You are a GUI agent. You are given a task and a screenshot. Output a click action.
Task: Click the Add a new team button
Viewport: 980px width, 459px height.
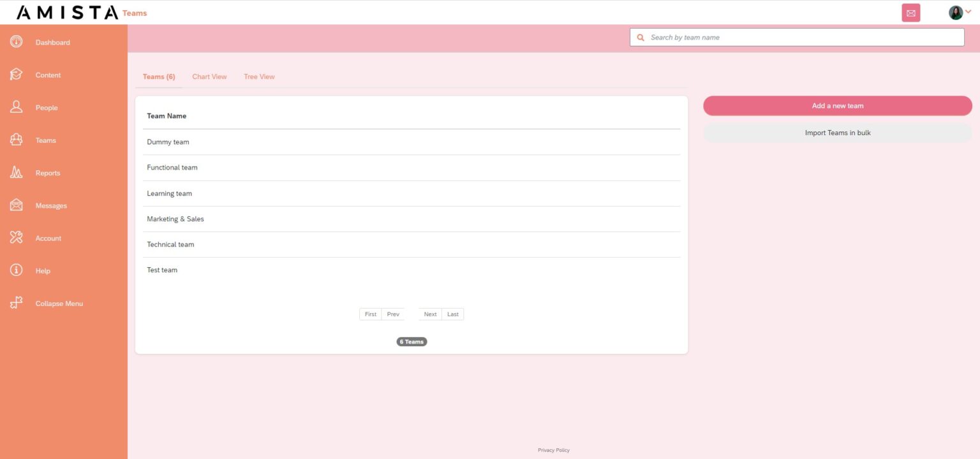pos(837,105)
